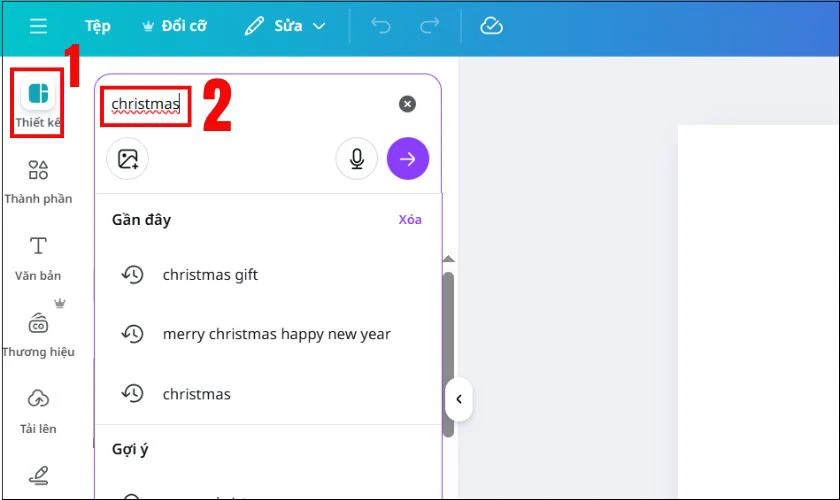This screenshot has height=500, width=840.
Task: Submit search with purple arrow button
Action: pos(408,159)
